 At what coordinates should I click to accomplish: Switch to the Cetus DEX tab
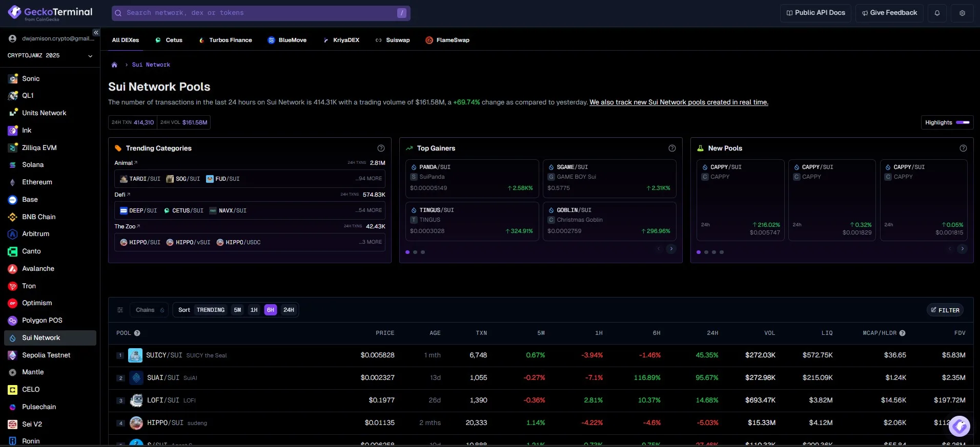click(x=169, y=40)
